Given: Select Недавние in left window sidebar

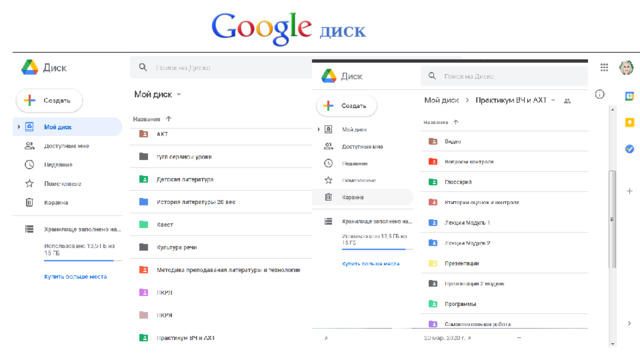Looking at the screenshot, I should (x=68, y=164).
